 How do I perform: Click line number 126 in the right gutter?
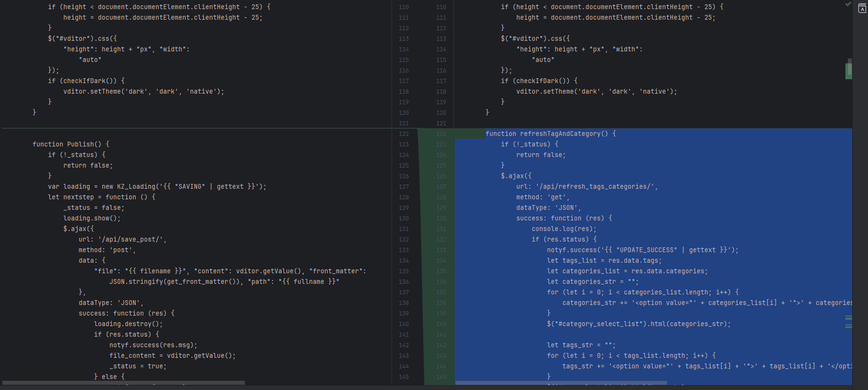pos(441,176)
